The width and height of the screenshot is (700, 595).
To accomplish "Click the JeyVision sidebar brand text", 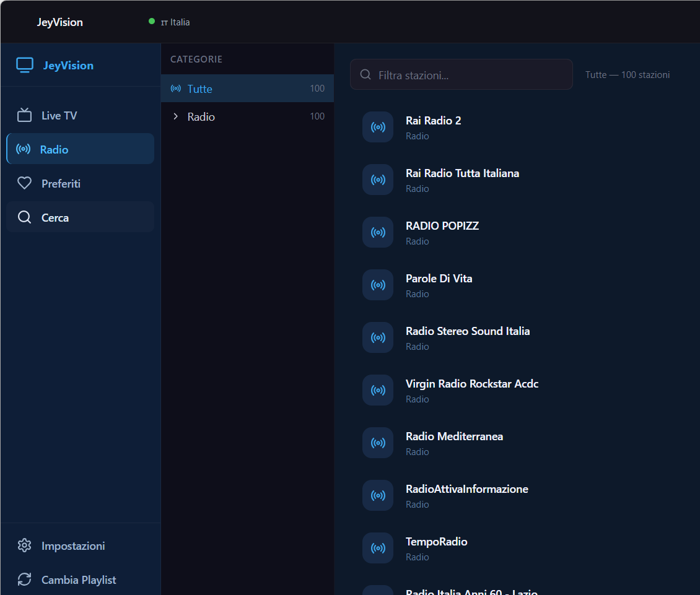I will tap(68, 65).
